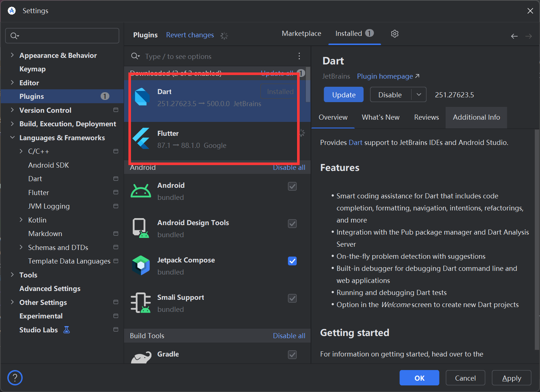Click the project-level icon beside Other Settings
Image resolution: width=540 pixels, height=392 pixels.
pyautogui.click(x=116, y=302)
